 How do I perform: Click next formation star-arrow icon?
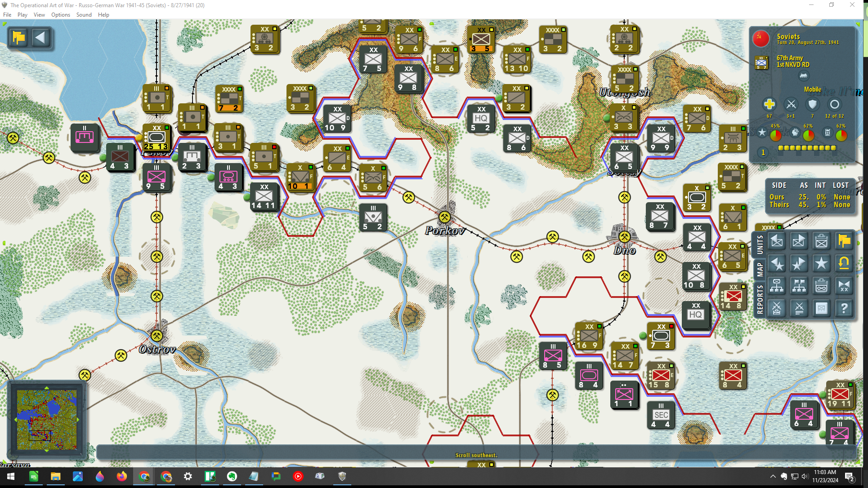pyautogui.click(x=799, y=264)
